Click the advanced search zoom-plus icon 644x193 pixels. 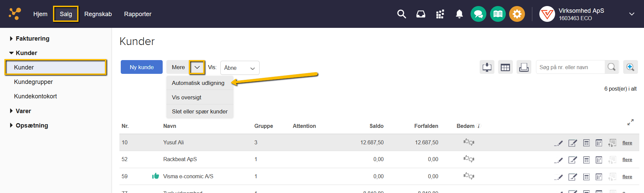[630, 67]
